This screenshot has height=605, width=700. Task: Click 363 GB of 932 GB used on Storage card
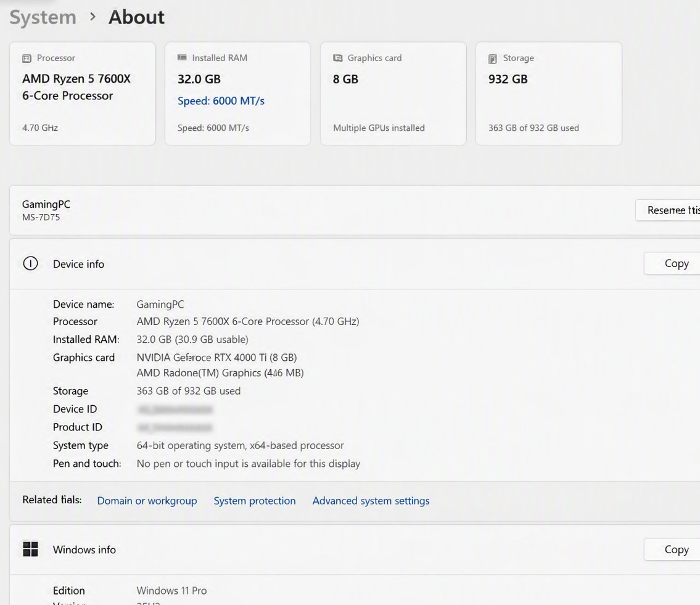pos(533,128)
